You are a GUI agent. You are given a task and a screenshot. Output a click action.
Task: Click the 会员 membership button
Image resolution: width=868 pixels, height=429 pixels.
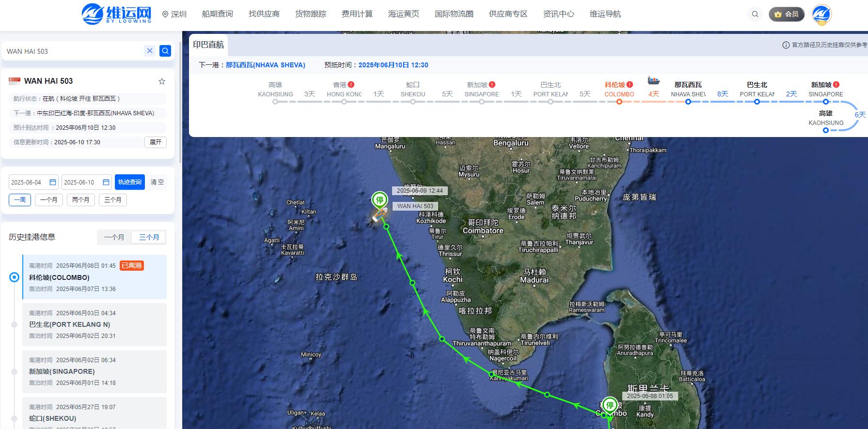point(787,14)
